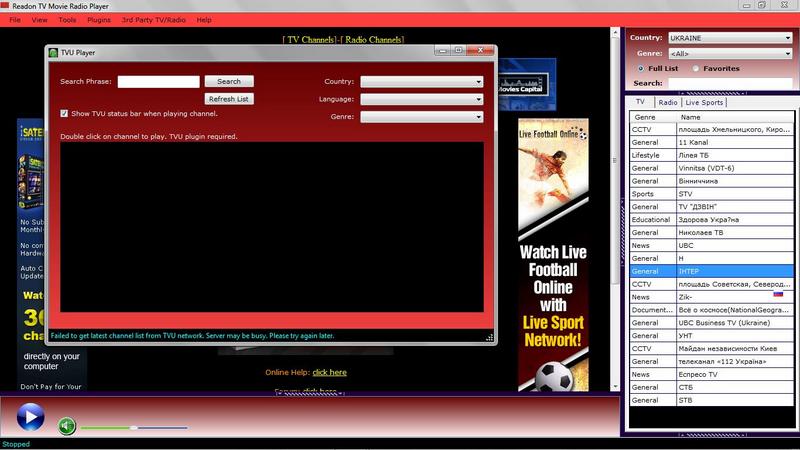Viewport: 800px width, 450px height.
Task: Sort channel list by the Name column header
Action: [735, 117]
